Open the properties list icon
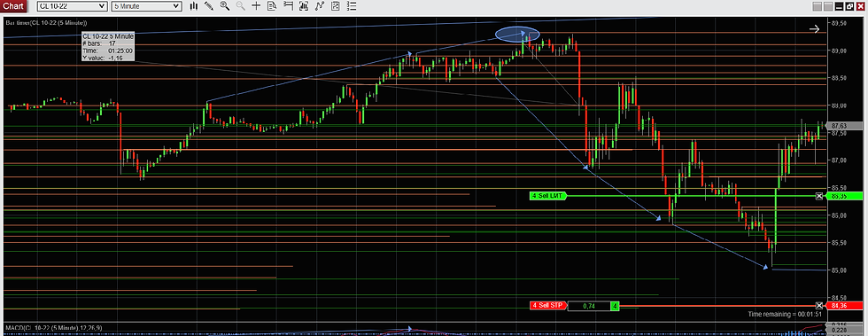This screenshot has height=336, width=868. (351, 6)
